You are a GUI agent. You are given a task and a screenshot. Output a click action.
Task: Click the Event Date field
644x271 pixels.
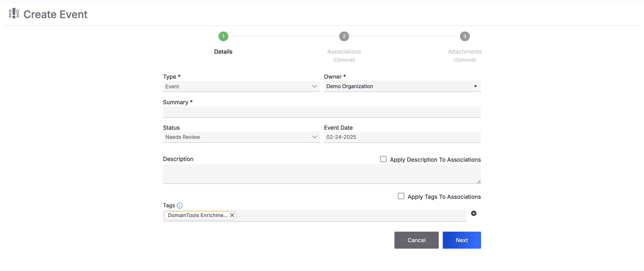pos(402,137)
